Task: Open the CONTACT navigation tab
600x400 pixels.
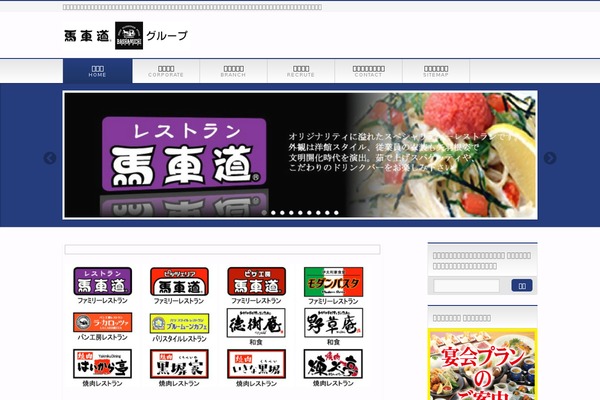Action: click(x=368, y=71)
